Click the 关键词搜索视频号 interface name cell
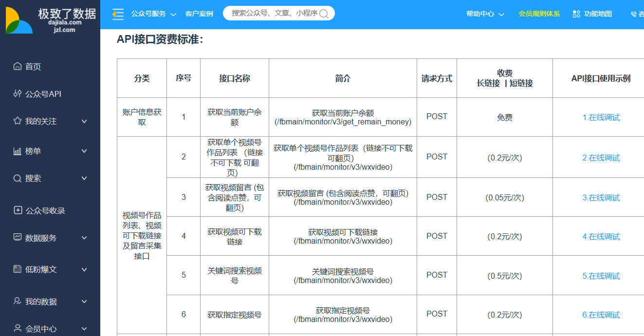644x336 pixels. [x=235, y=275]
